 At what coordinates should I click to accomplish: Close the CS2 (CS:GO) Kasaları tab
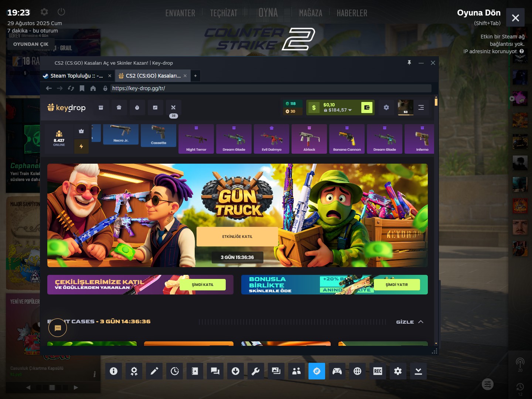[x=185, y=76]
